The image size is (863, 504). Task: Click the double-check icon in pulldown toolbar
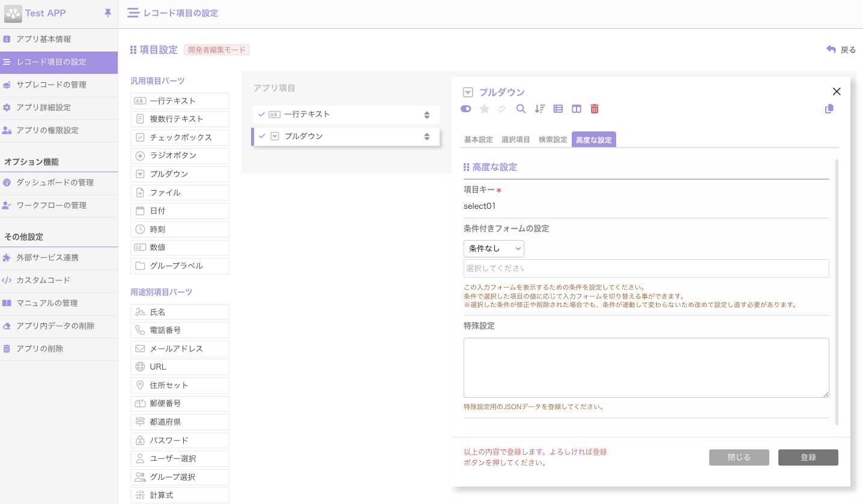tap(502, 109)
